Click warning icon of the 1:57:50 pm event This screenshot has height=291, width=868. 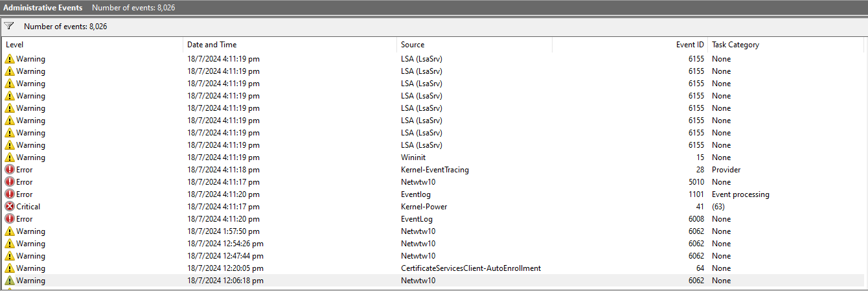(10, 231)
